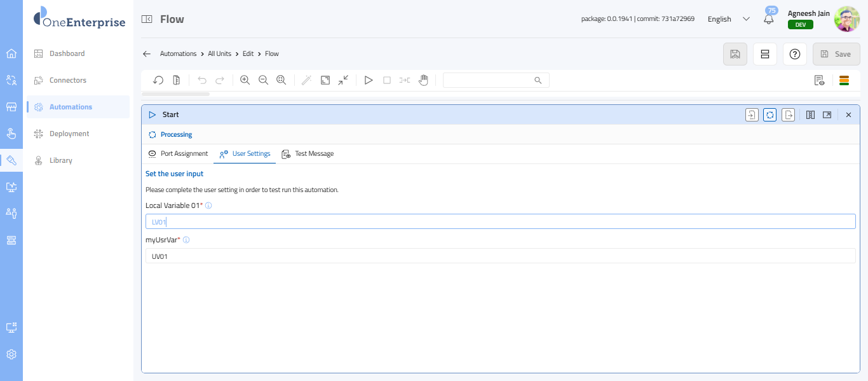
Task: Open Connectors in the side menu
Action: 68,80
